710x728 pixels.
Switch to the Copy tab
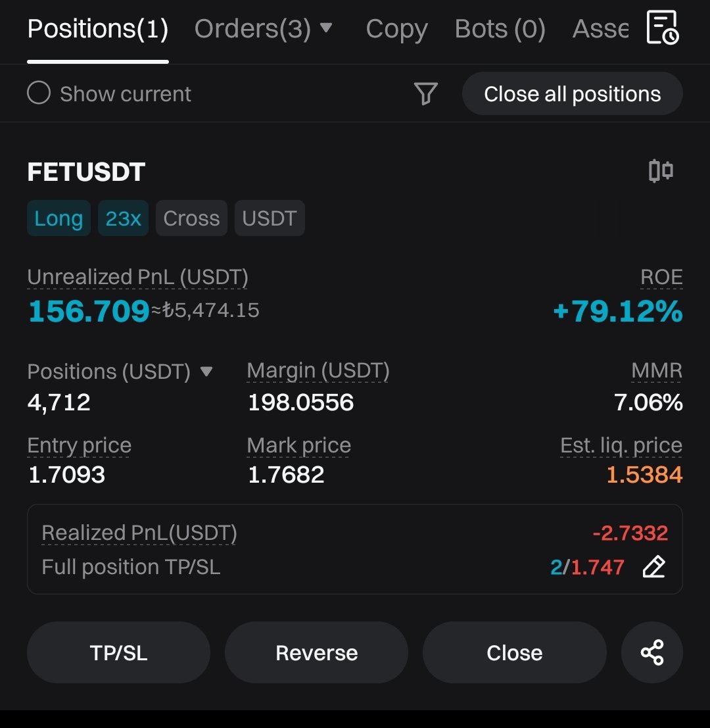click(397, 29)
